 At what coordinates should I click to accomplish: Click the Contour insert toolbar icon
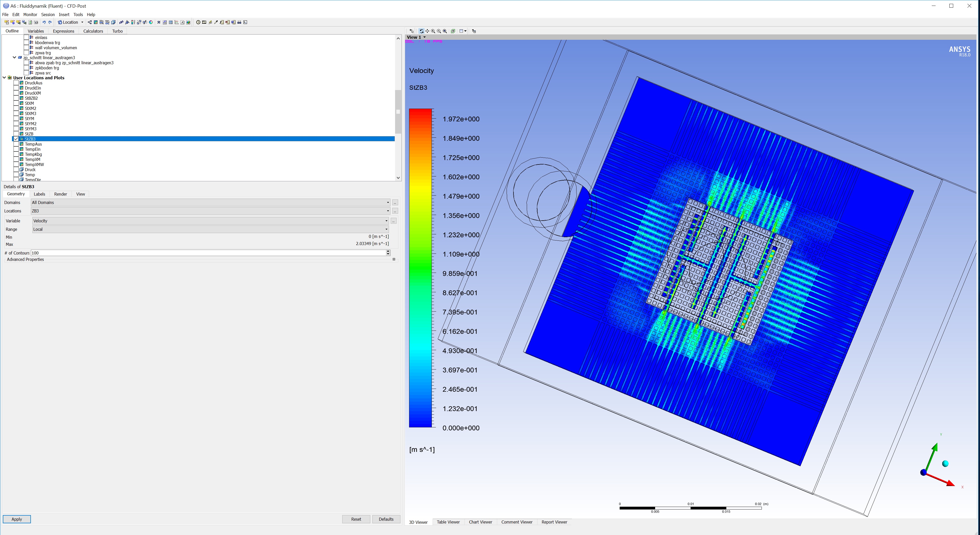(x=96, y=22)
